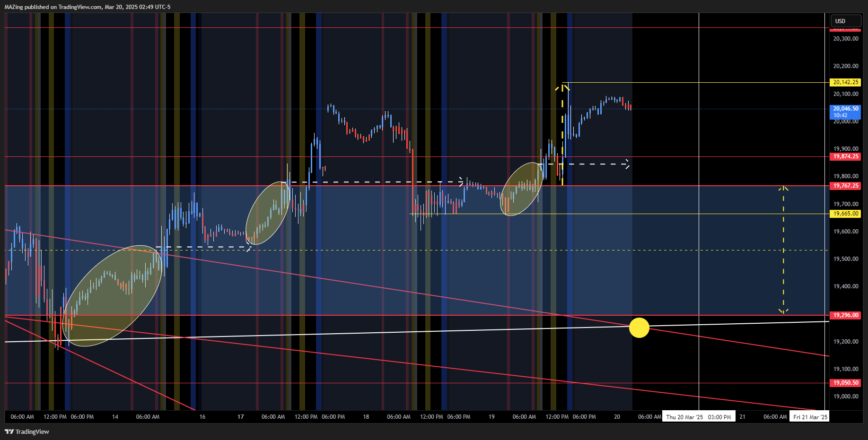This screenshot has height=440, width=868.
Task: Click the 19,500.00 price scale value
Action: point(846,259)
